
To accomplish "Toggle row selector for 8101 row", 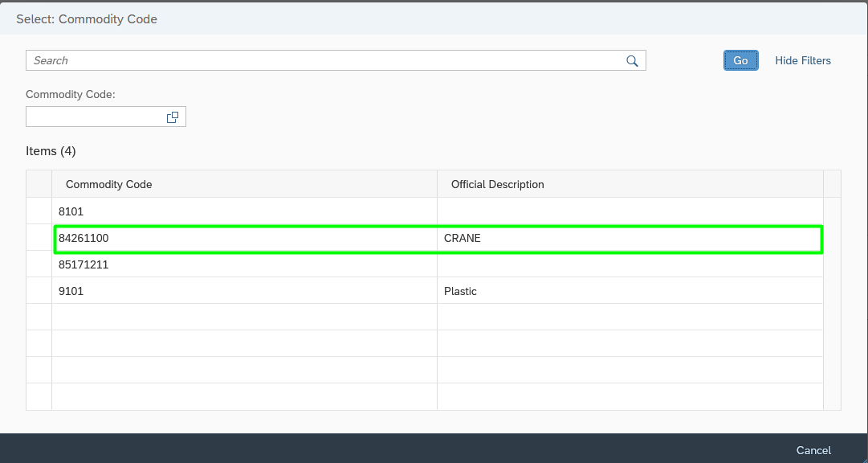I will tap(39, 211).
